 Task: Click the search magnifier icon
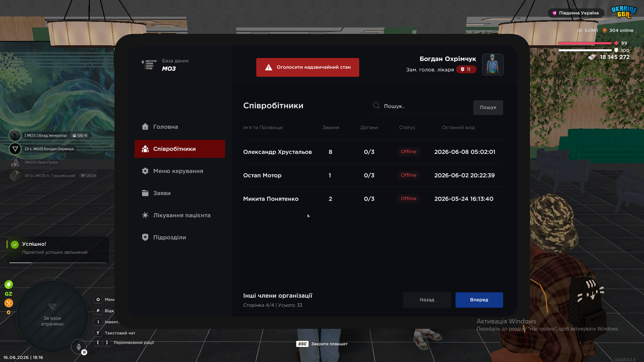pos(376,106)
